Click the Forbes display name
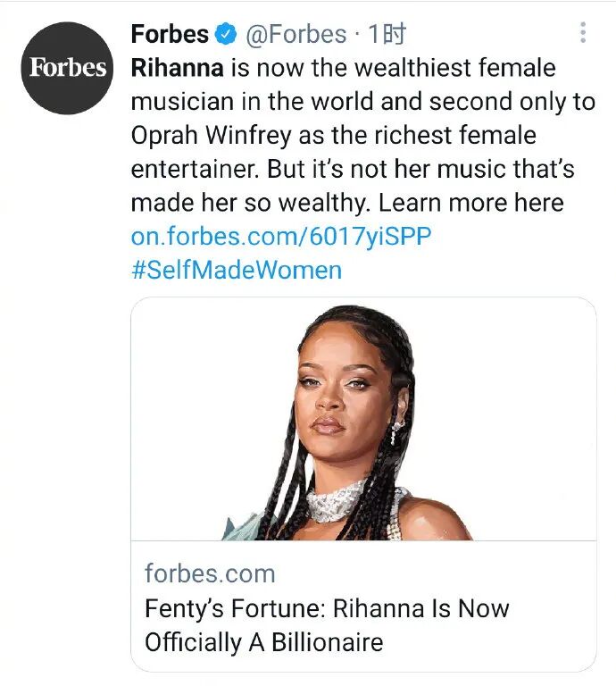 pyautogui.click(x=170, y=35)
